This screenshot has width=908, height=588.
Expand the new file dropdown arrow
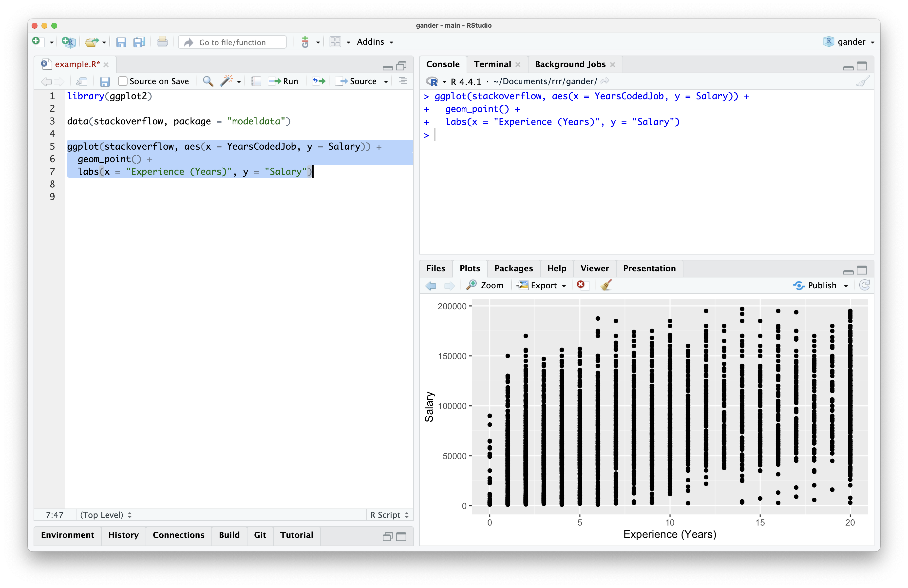(x=52, y=42)
